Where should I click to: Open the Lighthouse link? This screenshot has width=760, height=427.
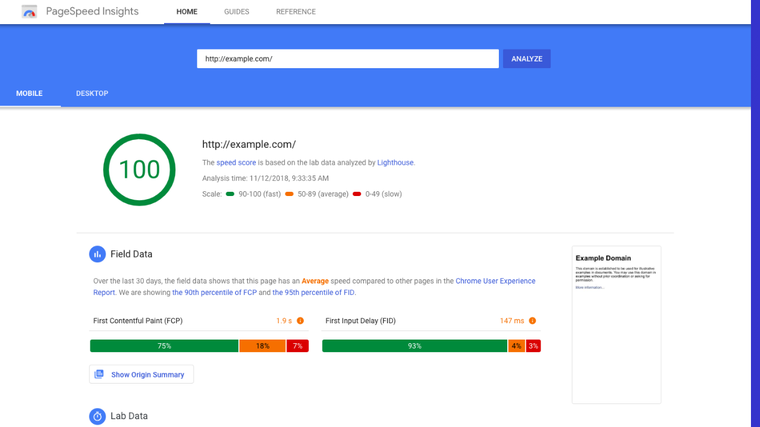click(x=395, y=162)
